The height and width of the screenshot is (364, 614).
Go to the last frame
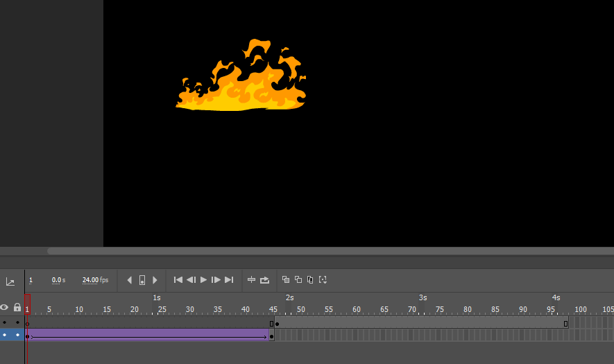[229, 280]
